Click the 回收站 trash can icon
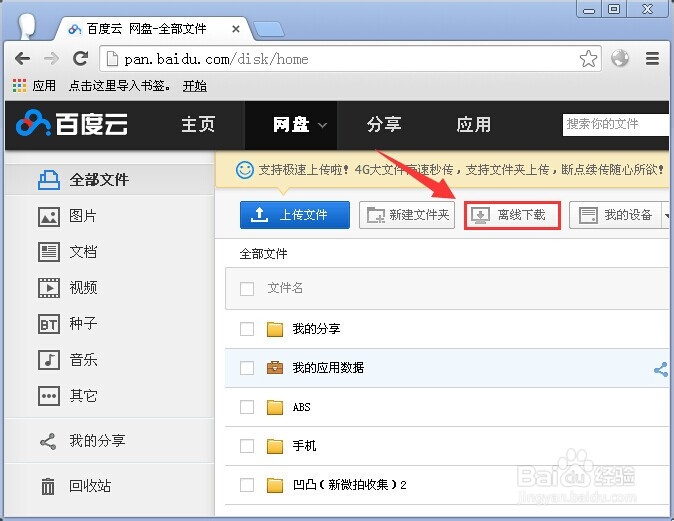This screenshot has height=521, width=674. coord(48,486)
